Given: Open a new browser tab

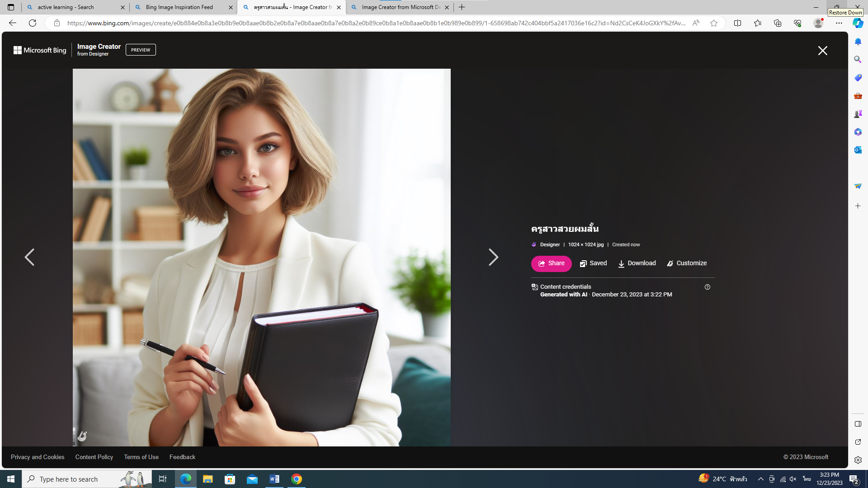Looking at the screenshot, I should [x=462, y=7].
